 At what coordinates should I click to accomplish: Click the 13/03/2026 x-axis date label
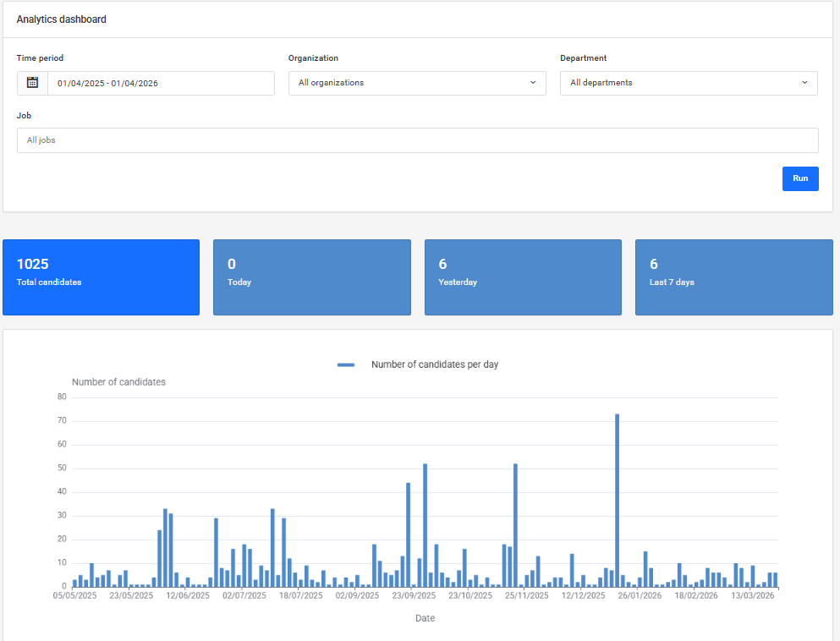pyautogui.click(x=753, y=595)
